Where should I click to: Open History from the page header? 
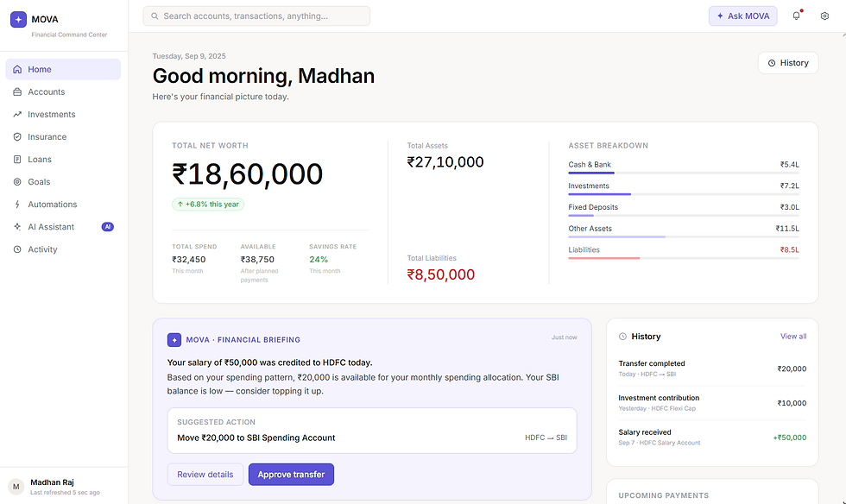[788, 63]
